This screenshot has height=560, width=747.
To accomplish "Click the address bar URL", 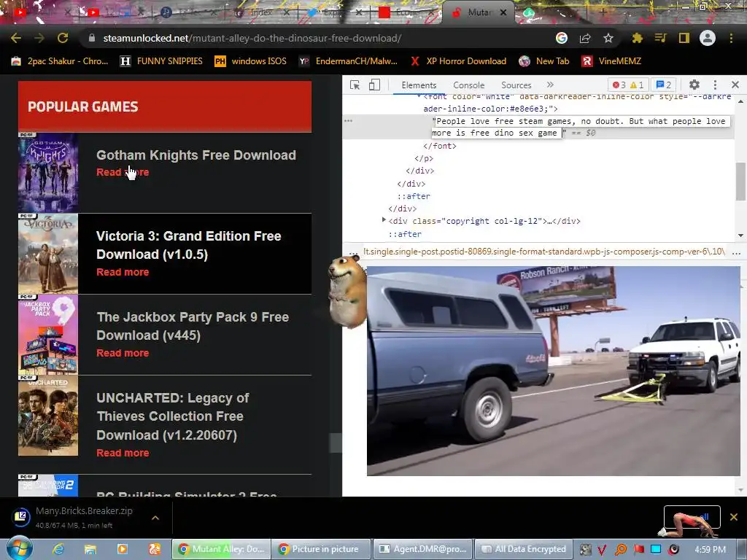I will (252, 38).
